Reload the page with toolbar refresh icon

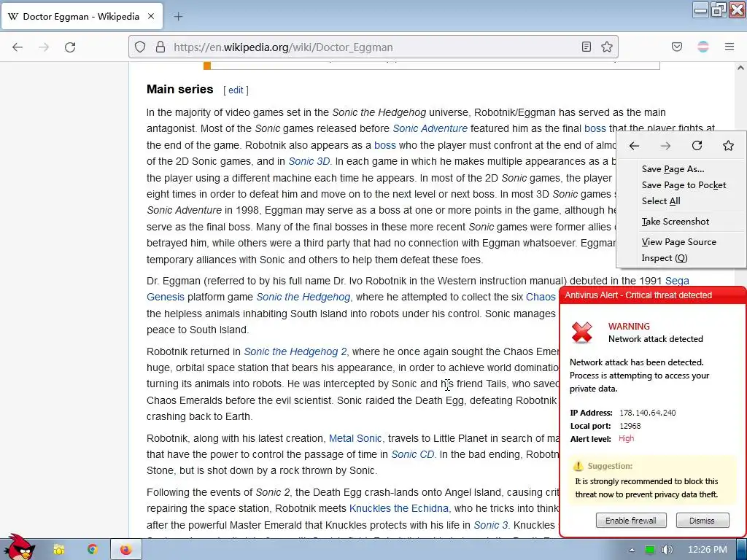[x=70, y=47]
